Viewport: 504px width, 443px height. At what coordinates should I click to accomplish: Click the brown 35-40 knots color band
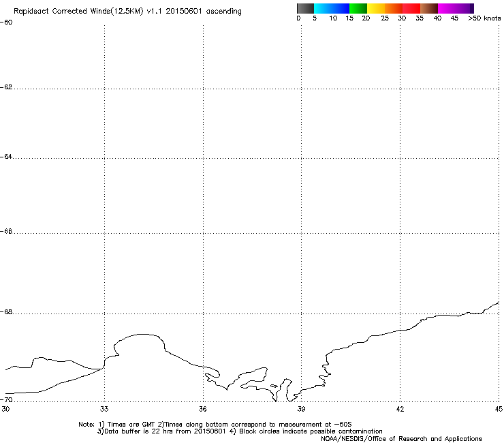click(x=429, y=8)
